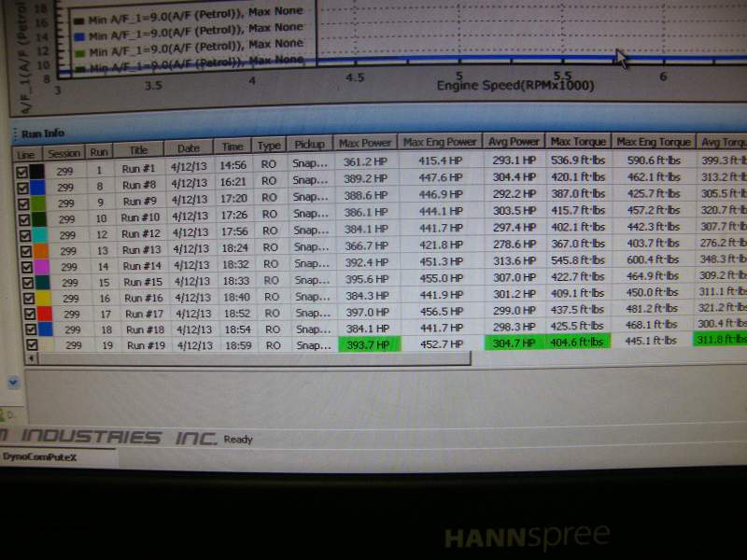Toggle the line checkbox for Run #13

(22, 250)
